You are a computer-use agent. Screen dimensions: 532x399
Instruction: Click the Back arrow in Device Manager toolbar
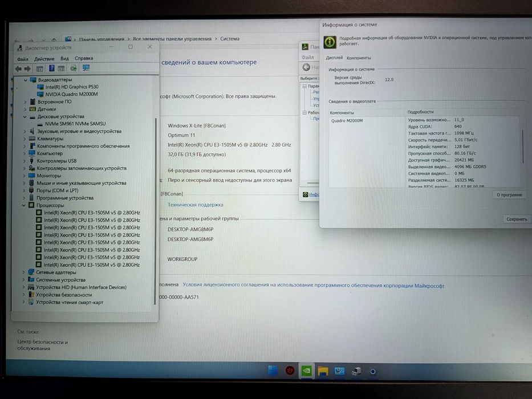point(18,68)
